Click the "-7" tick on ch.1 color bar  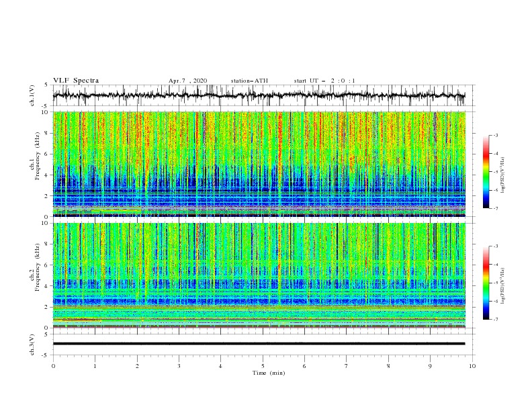click(495, 208)
